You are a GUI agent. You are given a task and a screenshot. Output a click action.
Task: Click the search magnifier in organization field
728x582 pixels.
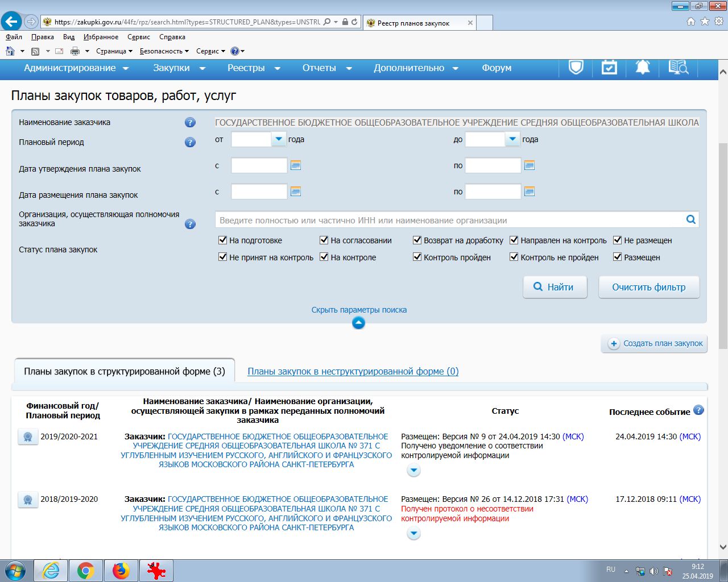pyautogui.click(x=690, y=219)
